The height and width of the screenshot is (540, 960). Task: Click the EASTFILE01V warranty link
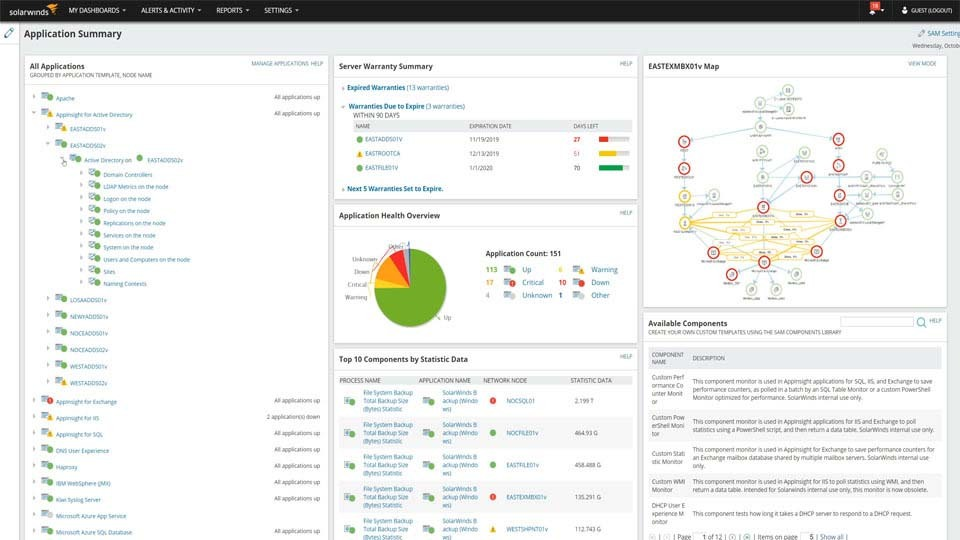tap(381, 168)
